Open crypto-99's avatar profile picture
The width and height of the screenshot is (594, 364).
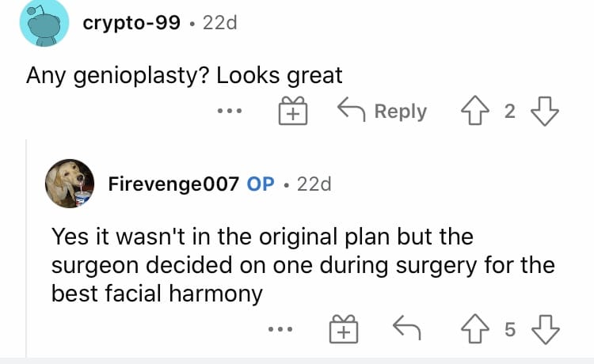(x=44, y=23)
